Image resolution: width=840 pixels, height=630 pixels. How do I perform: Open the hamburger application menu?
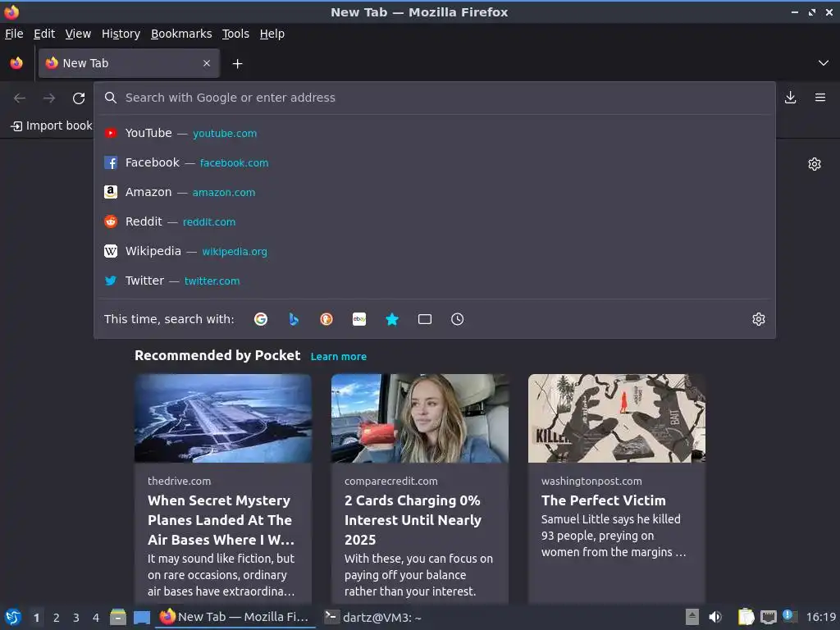click(820, 98)
